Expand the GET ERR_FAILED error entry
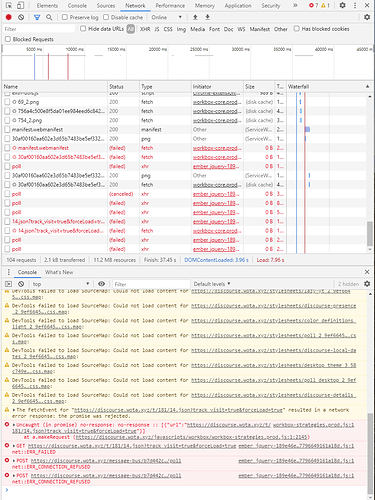Image resolution: width=375 pixels, height=500 pixels. tap(14, 446)
